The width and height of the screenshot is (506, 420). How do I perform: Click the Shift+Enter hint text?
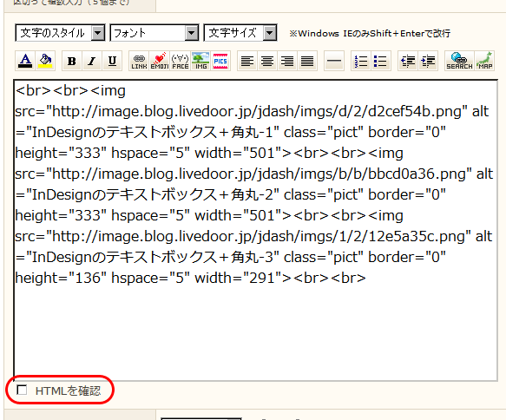click(x=370, y=34)
